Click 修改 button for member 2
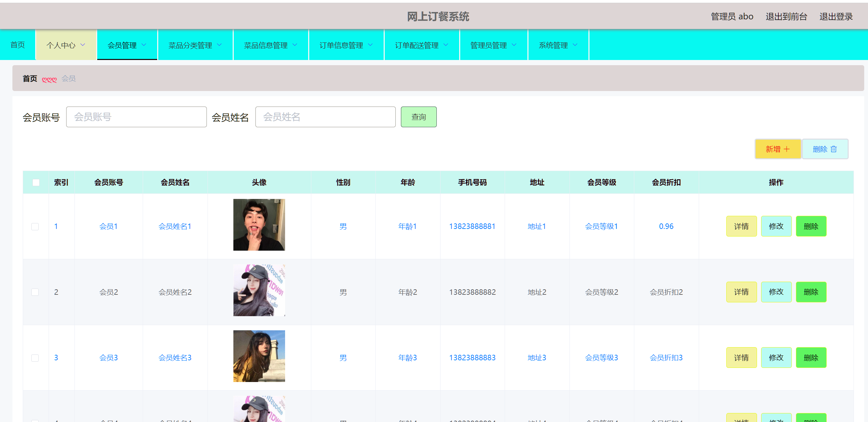This screenshot has height=422, width=868. click(776, 292)
